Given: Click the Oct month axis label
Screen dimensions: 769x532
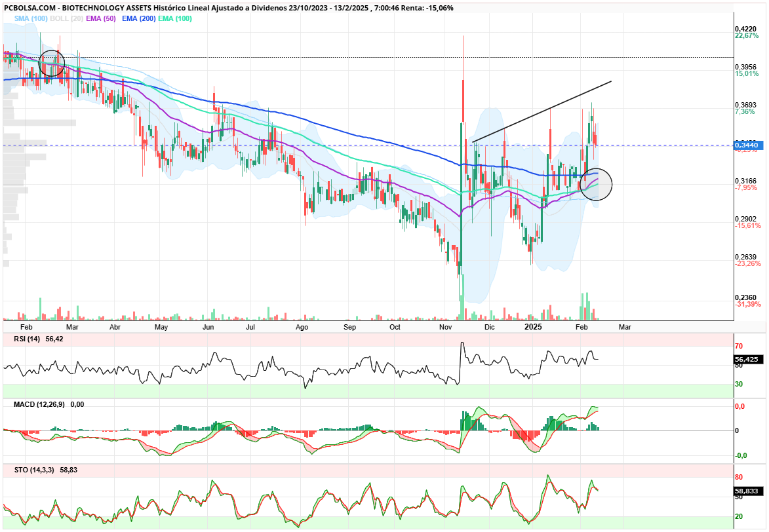Looking at the screenshot, I should [394, 327].
